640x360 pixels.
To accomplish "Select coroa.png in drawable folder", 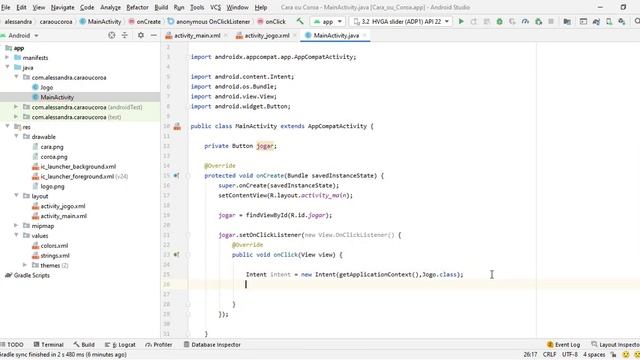I will 54,157.
